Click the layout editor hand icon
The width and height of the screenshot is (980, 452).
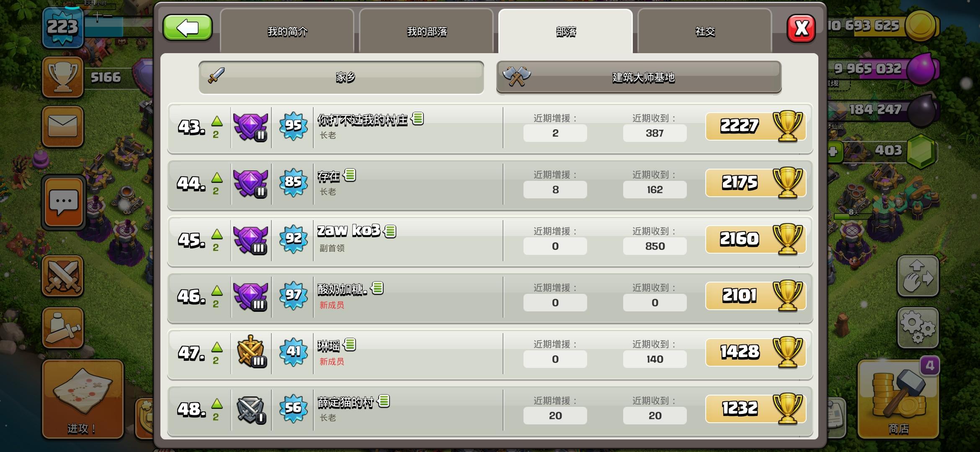(918, 276)
